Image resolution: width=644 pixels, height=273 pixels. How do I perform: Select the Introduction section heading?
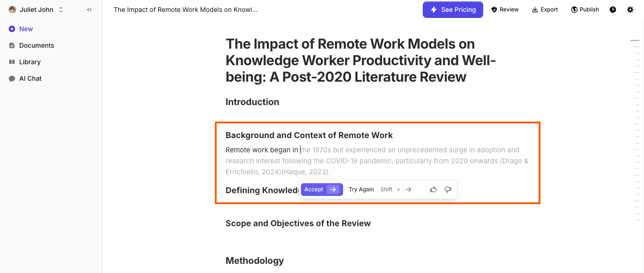pyautogui.click(x=252, y=101)
